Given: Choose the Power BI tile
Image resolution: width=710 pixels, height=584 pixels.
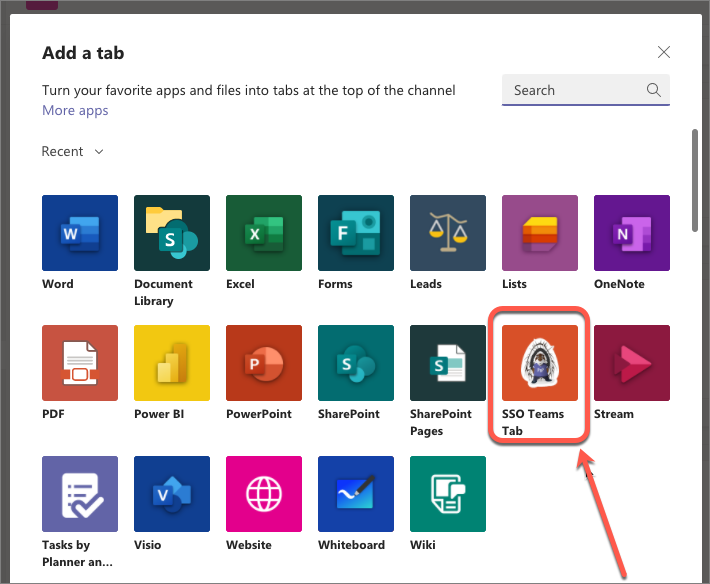Looking at the screenshot, I should click(172, 363).
